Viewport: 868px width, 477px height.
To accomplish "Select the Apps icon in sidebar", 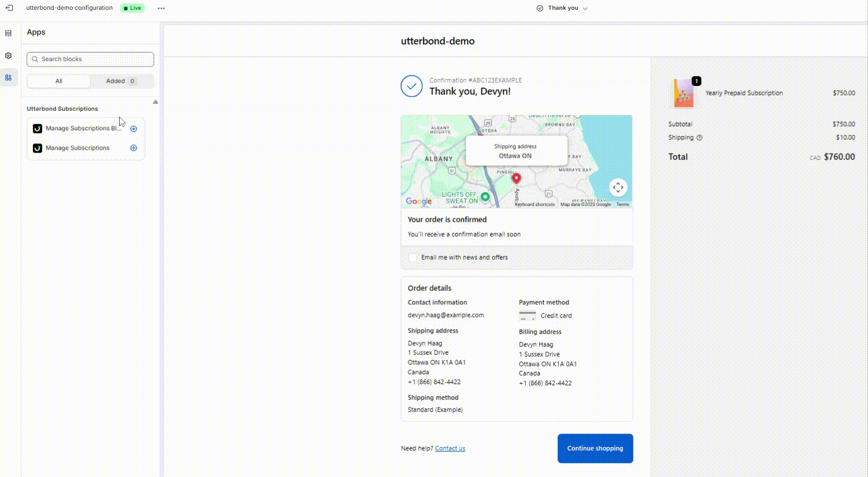I will coord(8,77).
